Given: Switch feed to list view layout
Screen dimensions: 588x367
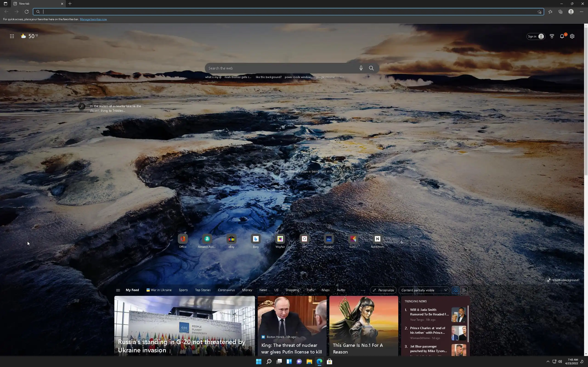Looking at the screenshot, I should (464, 290).
